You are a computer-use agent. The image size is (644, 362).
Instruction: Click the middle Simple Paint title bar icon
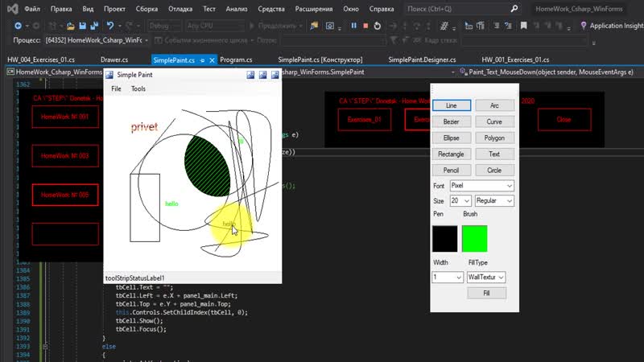pos(263,75)
